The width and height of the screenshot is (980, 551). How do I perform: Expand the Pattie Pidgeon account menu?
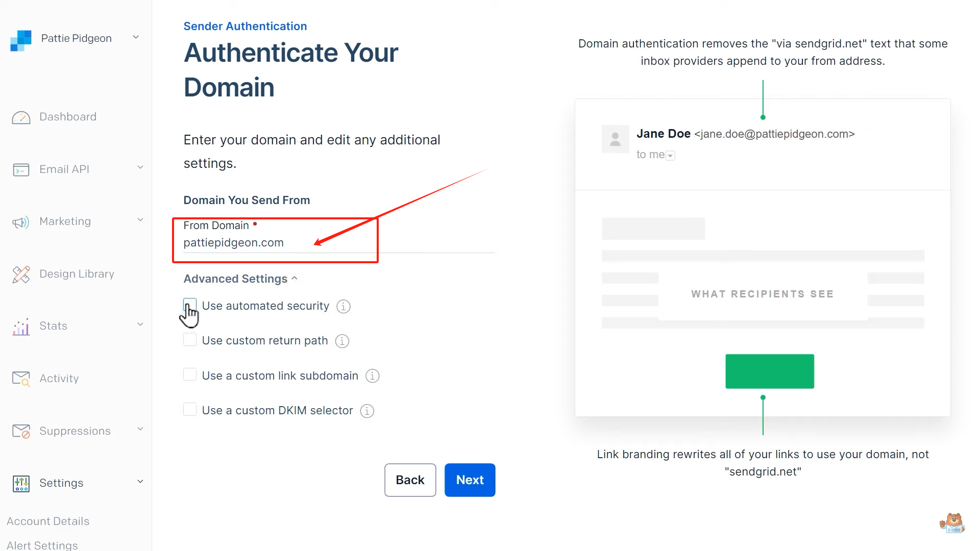(x=136, y=37)
